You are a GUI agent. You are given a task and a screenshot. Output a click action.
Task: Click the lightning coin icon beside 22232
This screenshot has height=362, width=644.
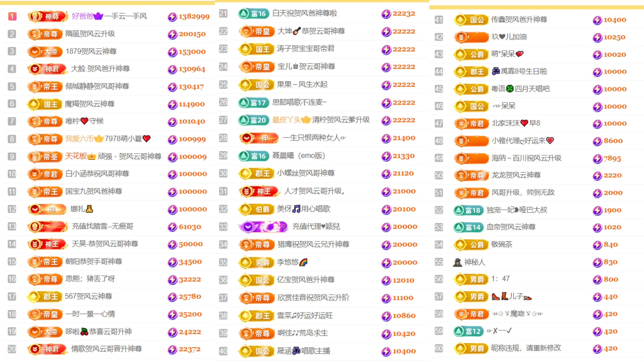386,14
